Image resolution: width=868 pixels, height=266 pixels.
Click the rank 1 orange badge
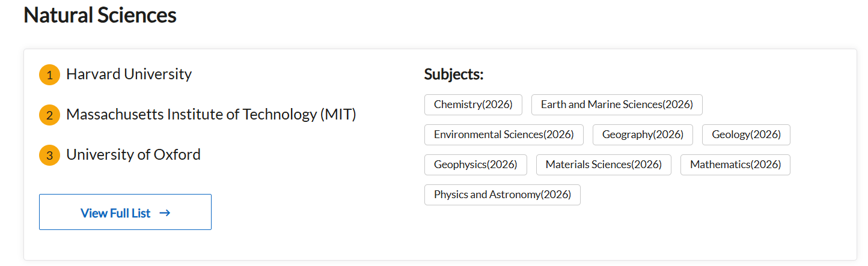49,75
